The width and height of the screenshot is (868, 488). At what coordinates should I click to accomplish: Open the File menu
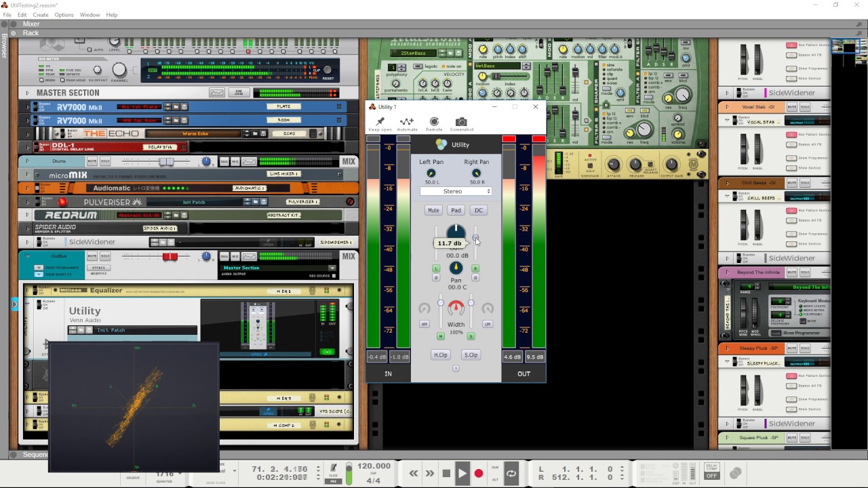[x=7, y=14]
